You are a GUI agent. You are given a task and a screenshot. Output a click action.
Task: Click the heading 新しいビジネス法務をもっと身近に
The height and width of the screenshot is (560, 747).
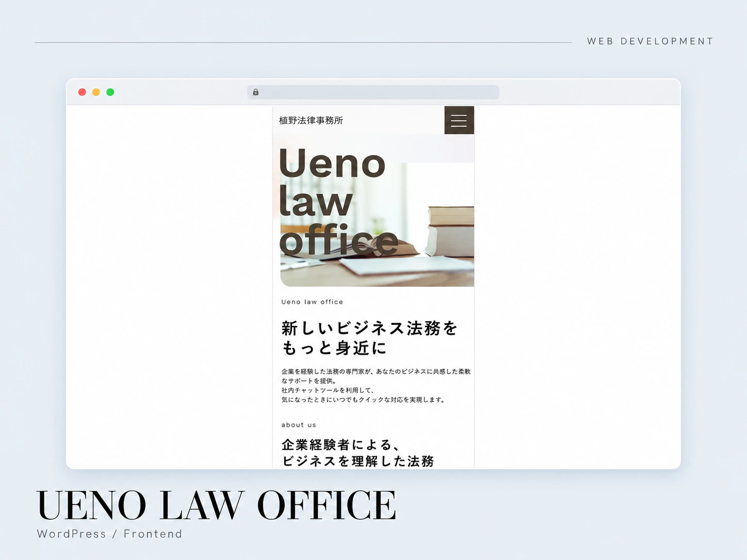[x=369, y=338]
